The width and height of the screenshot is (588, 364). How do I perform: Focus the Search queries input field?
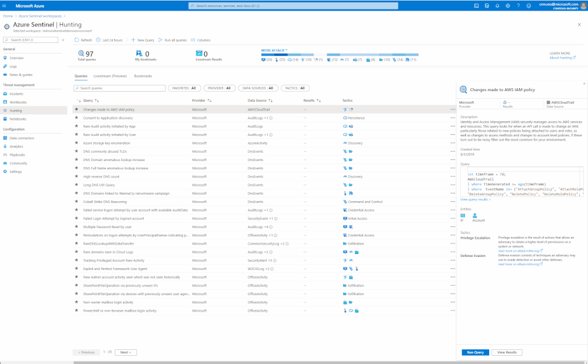click(x=119, y=88)
